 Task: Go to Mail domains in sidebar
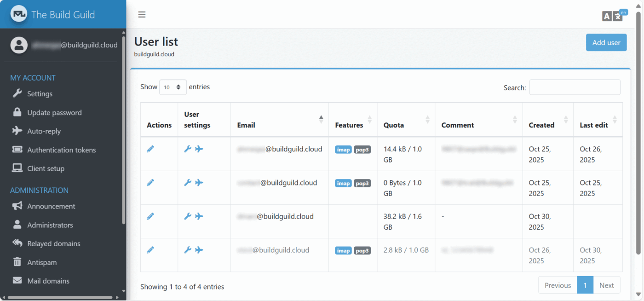(x=48, y=281)
